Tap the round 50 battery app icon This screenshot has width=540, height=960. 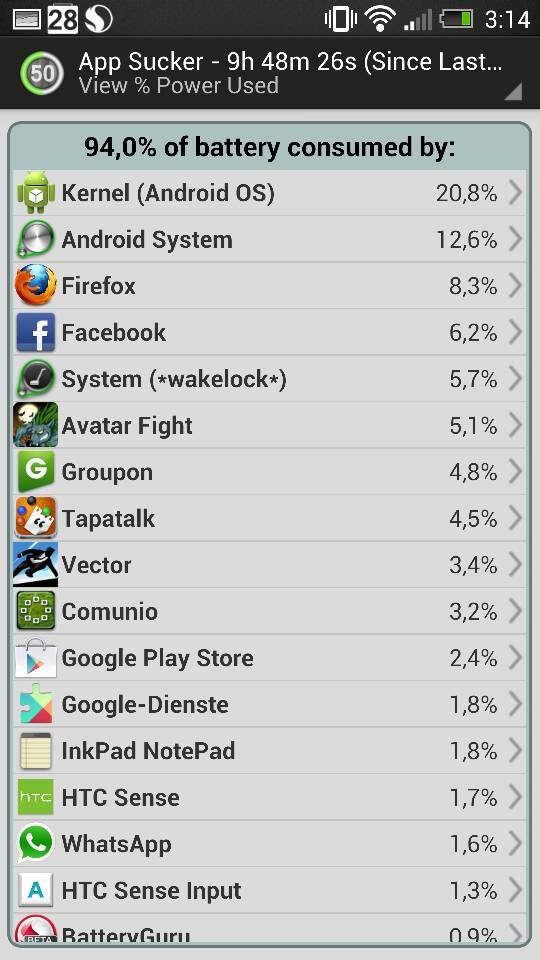(42, 73)
